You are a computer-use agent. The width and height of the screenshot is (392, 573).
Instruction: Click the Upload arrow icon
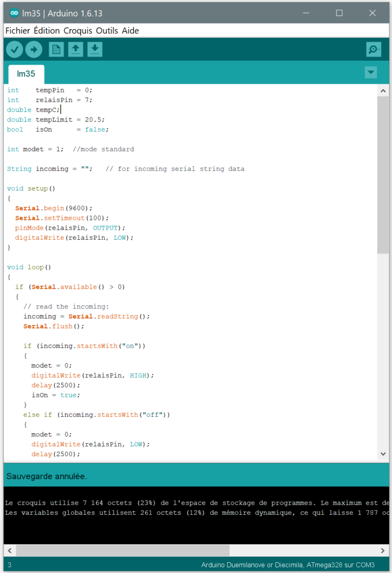coord(34,49)
